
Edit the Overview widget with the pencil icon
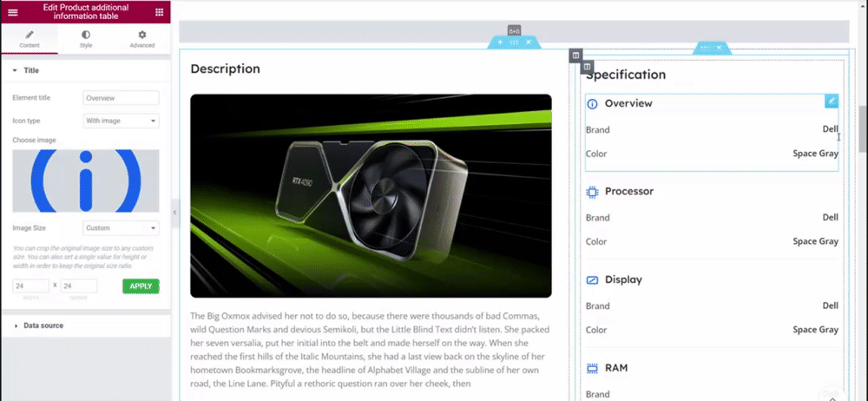(832, 101)
